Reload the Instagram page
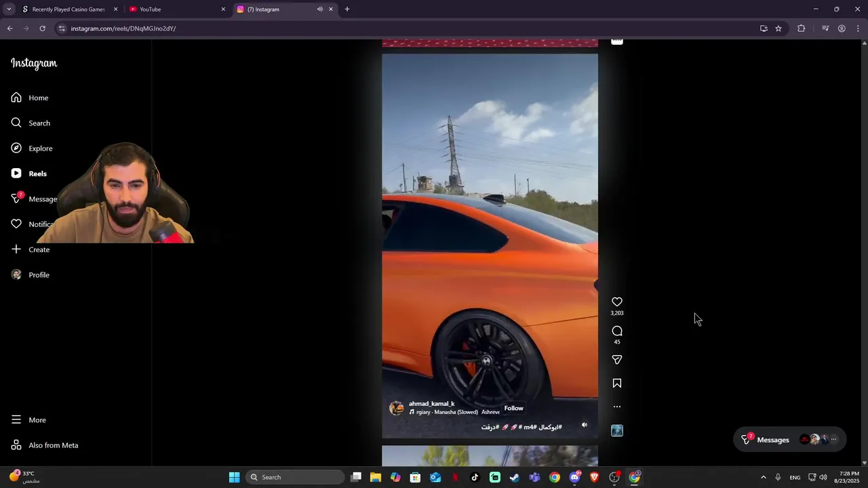The width and height of the screenshot is (868, 488). [x=42, y=28]
